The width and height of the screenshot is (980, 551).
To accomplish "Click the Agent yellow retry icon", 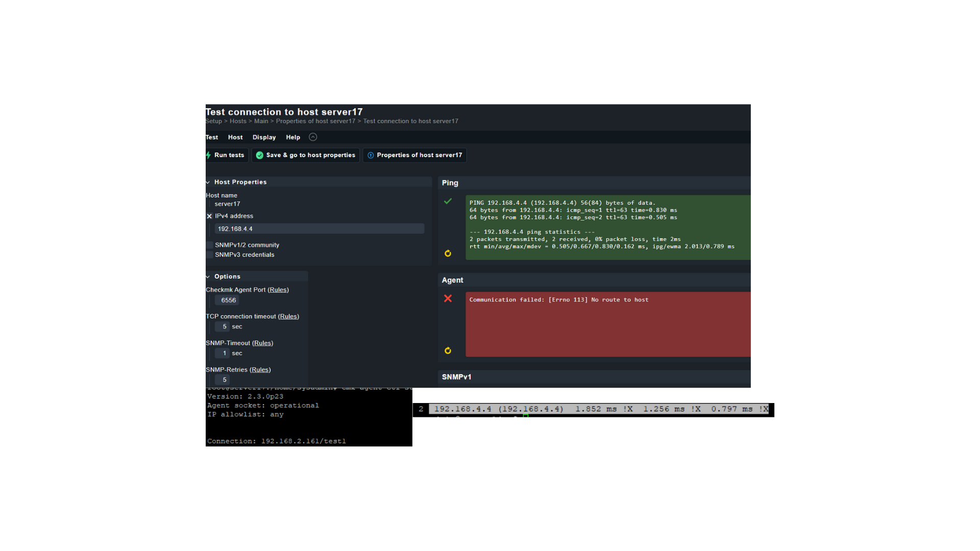I will click(448, 350).
